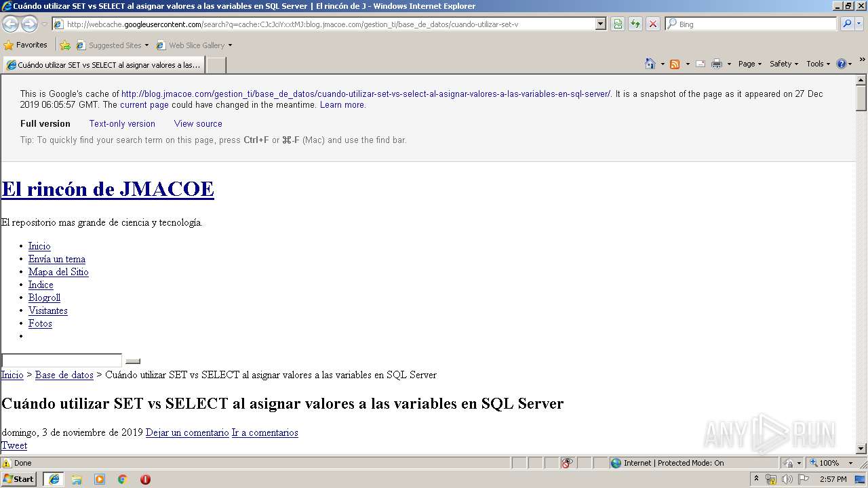This screenshot has height=488, width=868.
Task: Click the Indice navigation link
Action: pyautogui.click(x=41, y=285)
